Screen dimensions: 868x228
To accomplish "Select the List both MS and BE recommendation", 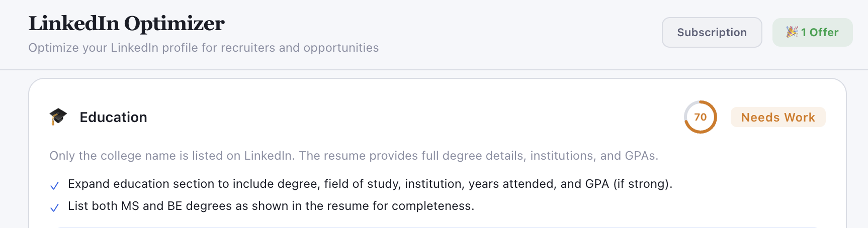I will pos(271,206).
